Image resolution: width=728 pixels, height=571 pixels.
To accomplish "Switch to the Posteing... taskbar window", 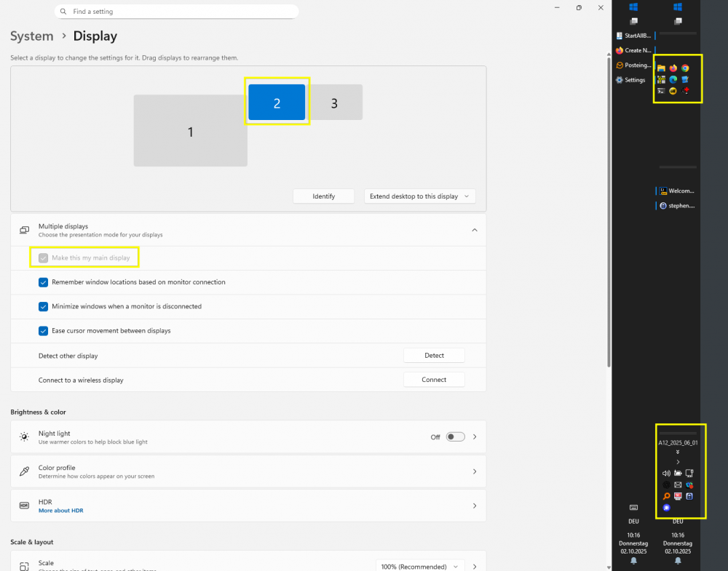I will point(633,65).
